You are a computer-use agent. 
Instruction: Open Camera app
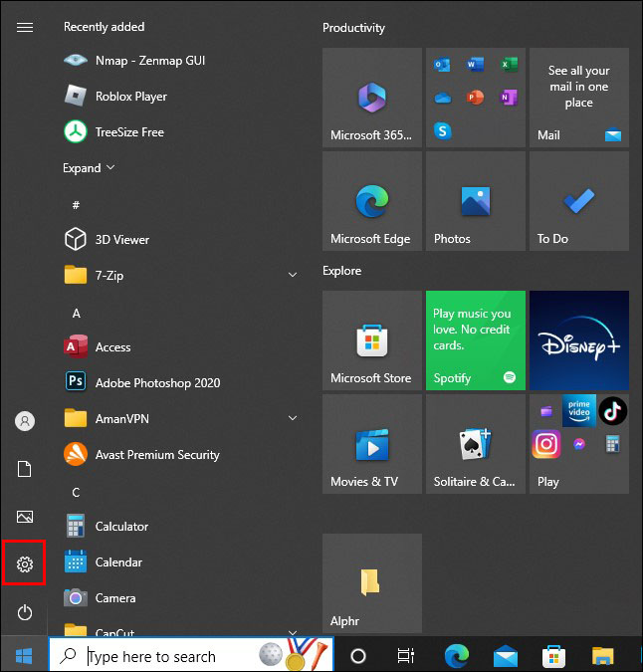tap(100, 598)
